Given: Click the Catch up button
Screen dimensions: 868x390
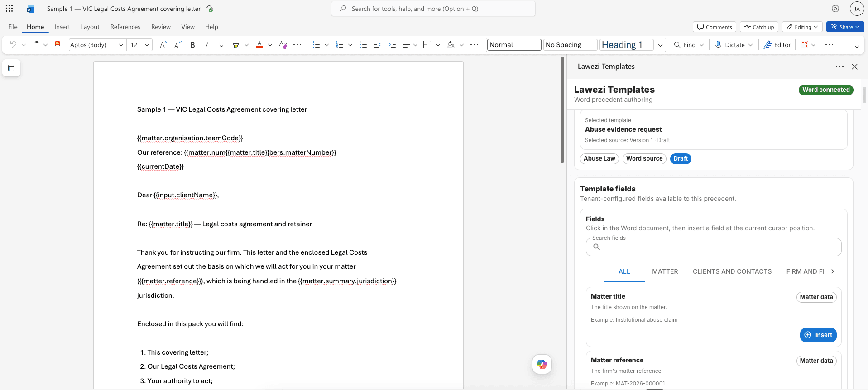Looking at the screenshot, I should click(x=759, y=27).
